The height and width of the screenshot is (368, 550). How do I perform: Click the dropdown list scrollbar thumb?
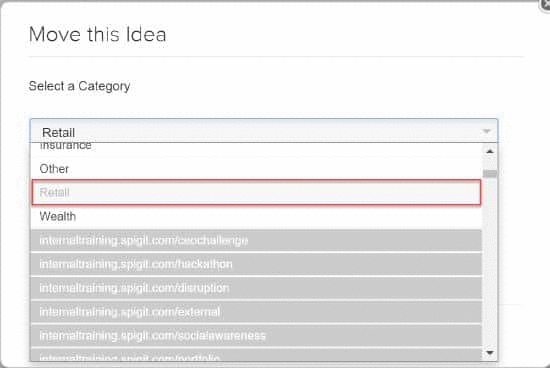pos(490,174)
